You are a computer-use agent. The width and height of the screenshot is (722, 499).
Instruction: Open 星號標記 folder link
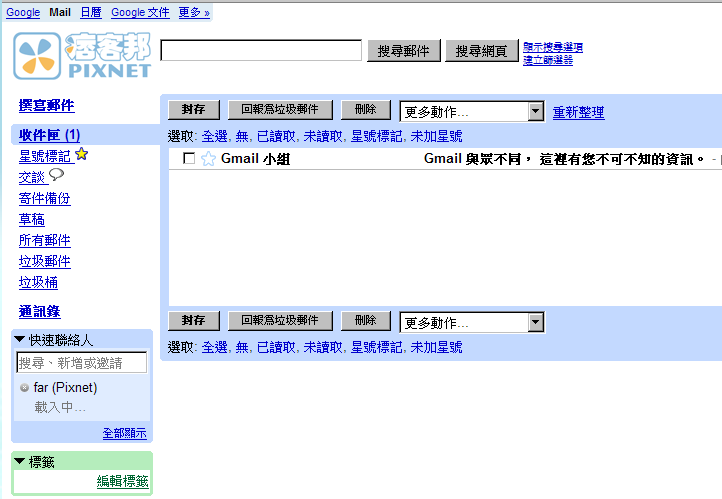pyautogui.click(x=44, y=157)
